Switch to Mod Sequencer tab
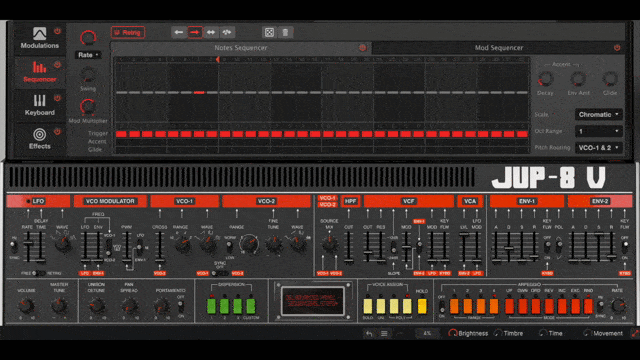Viewport: 640px width, 360px height. pyautogui.click(x=499, y=48)
